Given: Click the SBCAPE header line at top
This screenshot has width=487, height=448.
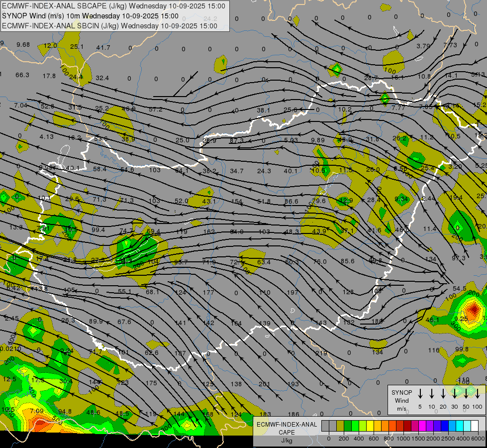Looking at the screenshot, I should point(113,6).
